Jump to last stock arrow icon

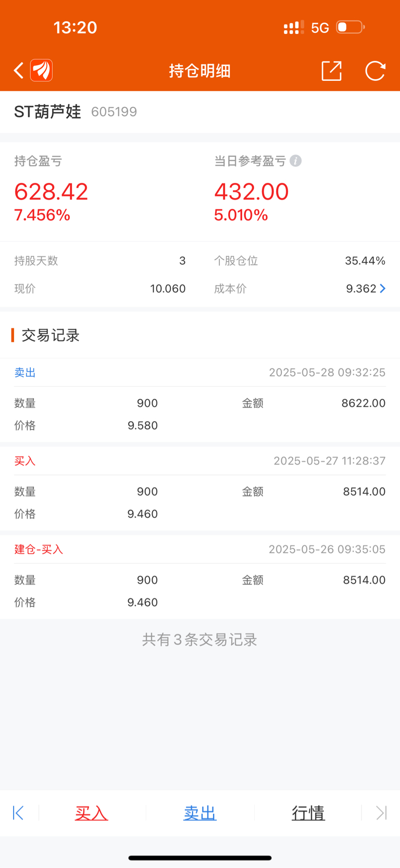tap(382, 813)
